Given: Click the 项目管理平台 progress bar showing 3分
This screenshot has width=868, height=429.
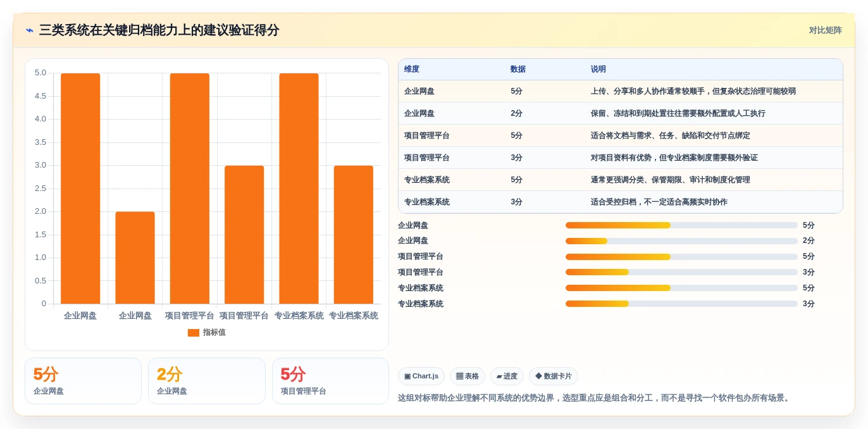Looking at the screenshot, I should point(681,272).
